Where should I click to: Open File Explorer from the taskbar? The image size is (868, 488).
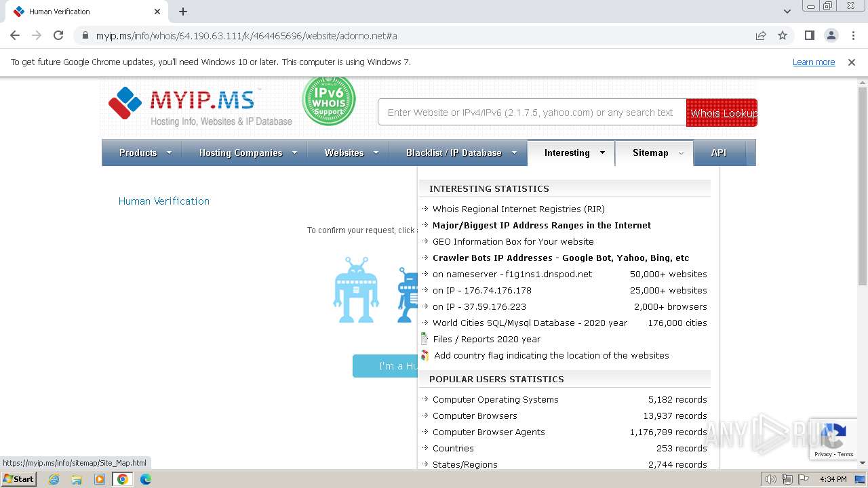coord(77,479)
